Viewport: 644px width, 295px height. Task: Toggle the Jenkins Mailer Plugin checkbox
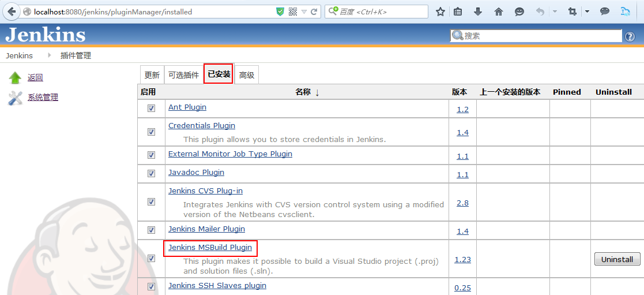(151, 230)
